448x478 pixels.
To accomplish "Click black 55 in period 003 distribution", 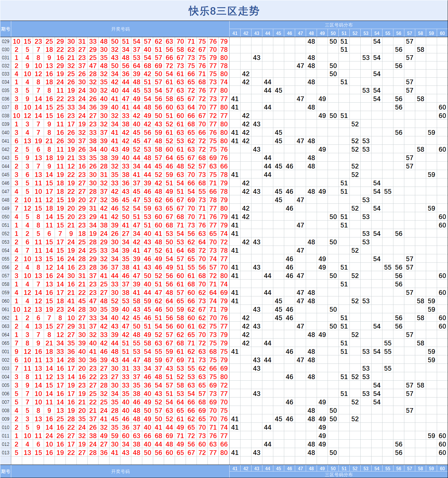I will (x=388, y=368).
